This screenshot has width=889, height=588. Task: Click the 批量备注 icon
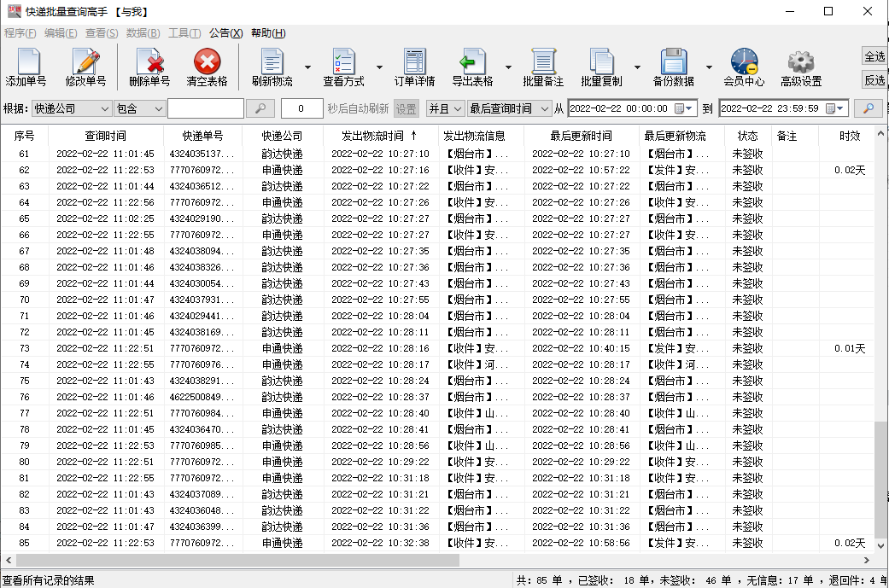(x=543, y=61)
